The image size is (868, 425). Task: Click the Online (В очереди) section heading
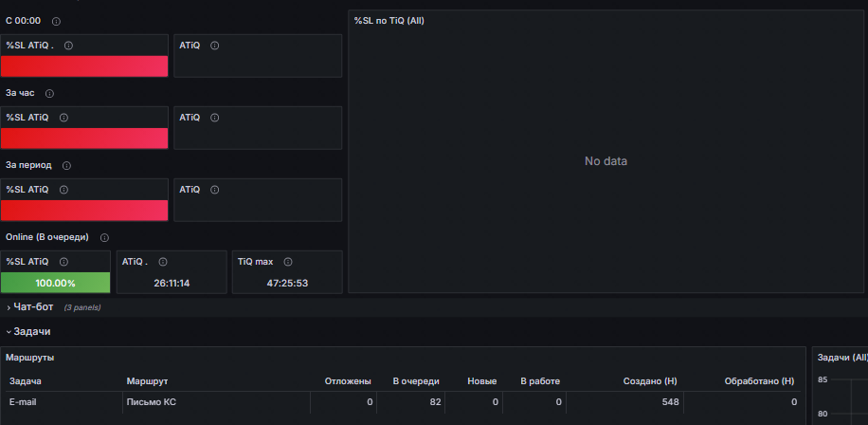pos(47,237)
